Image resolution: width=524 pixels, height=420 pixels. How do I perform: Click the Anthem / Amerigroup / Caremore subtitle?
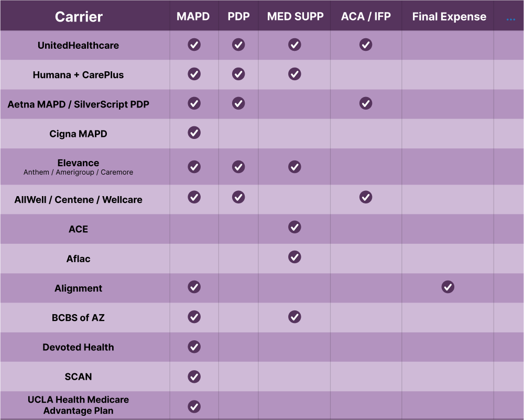[79, 172]
